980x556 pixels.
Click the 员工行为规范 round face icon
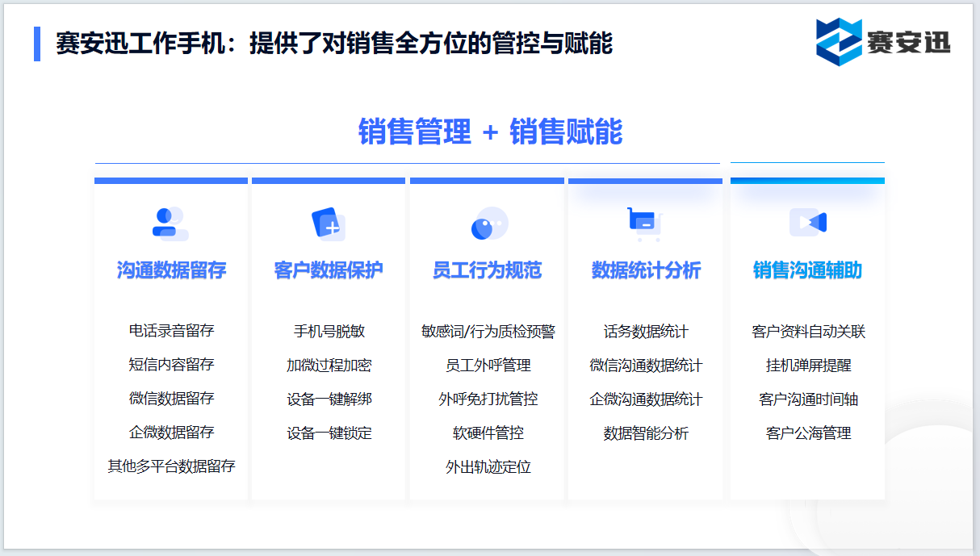[489, 224]
